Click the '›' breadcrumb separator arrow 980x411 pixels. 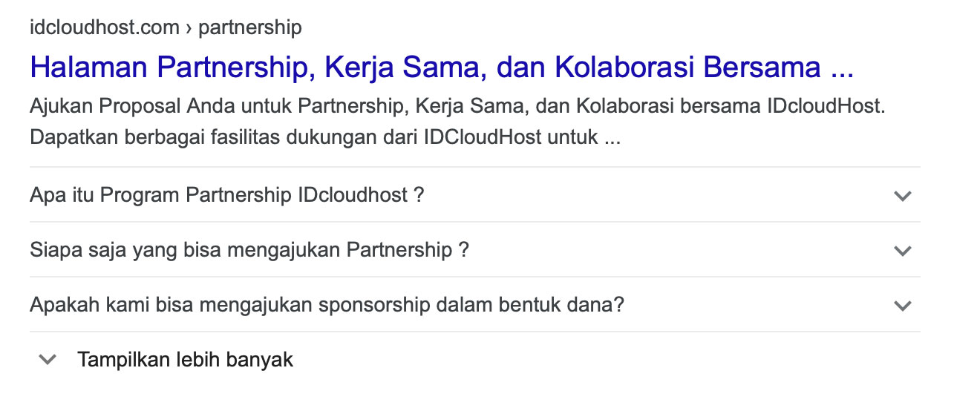click(189, 28)
